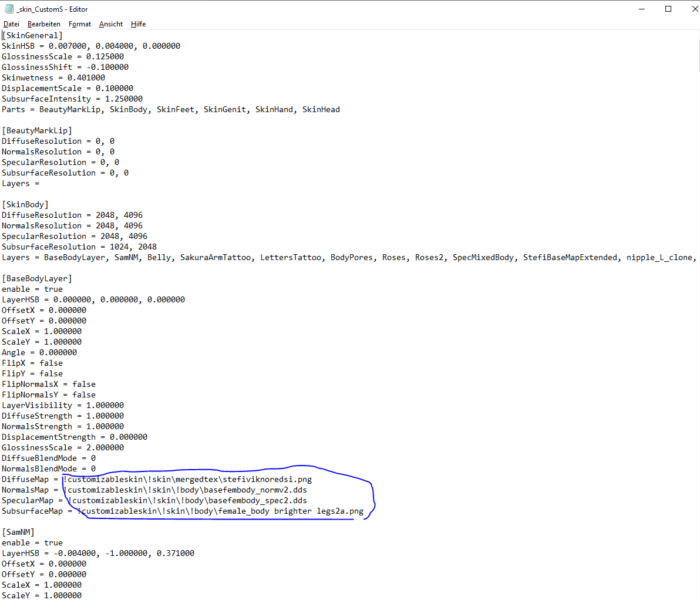Click the 'NormalsBlendMode = 0' line
The width and height of the screenshot is (700, 600).
click(x=49, y=468)
